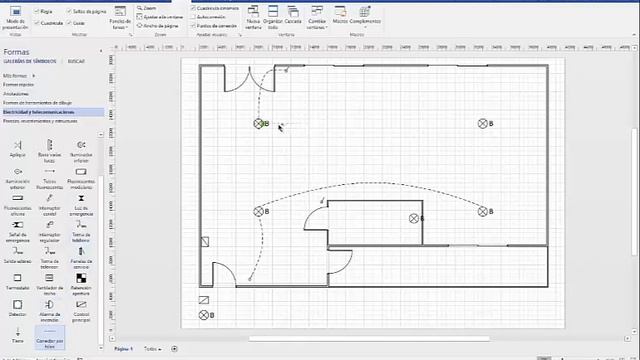Select the Paneles de servicio shape

[x=81, y=258]
